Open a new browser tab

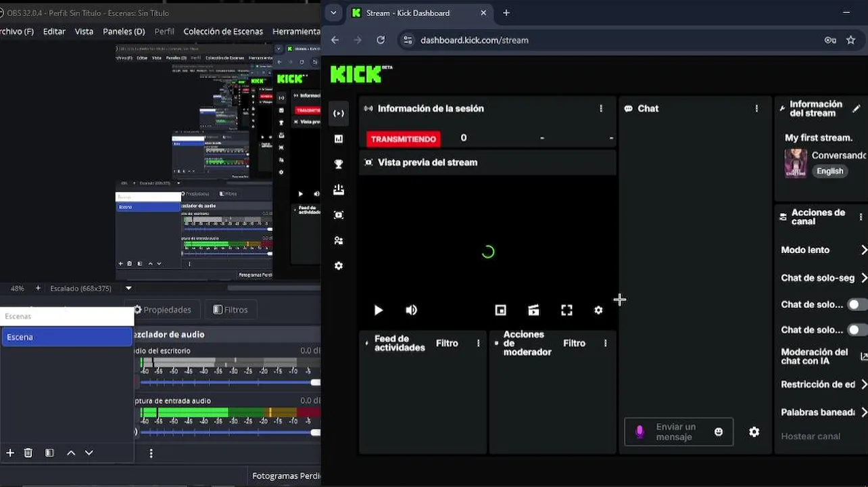506,13
